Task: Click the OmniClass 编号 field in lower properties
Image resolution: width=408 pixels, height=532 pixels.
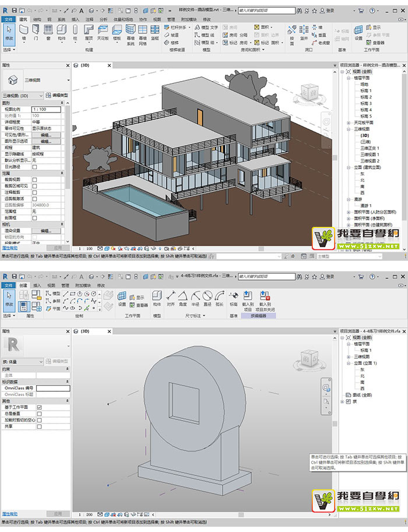Action: (x=53, y=388)
